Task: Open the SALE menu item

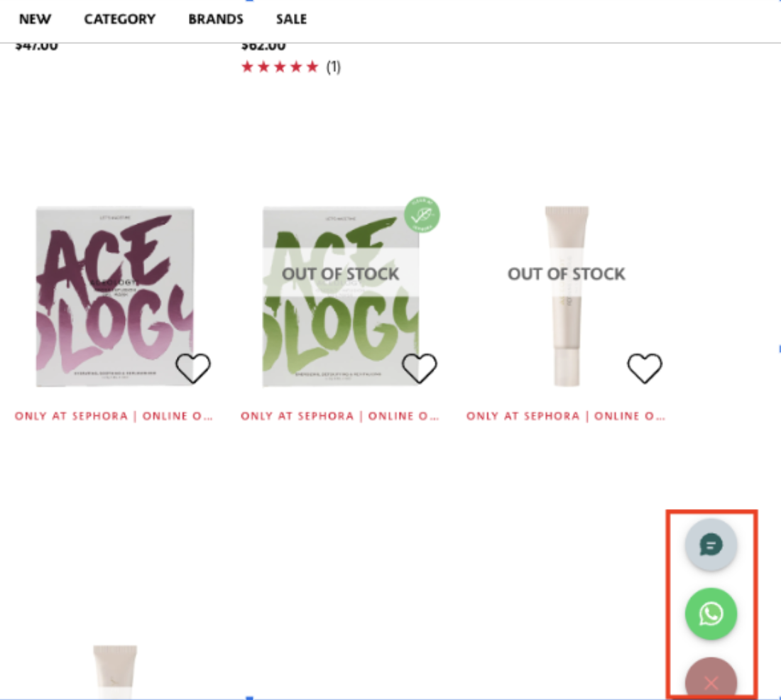Action: click(291, 19)
